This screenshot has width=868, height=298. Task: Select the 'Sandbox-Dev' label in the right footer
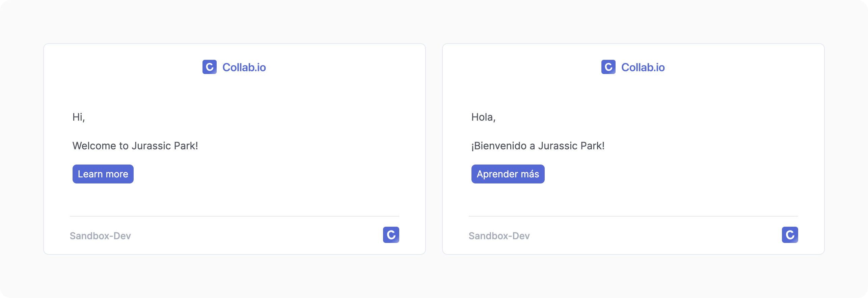(499, 236)
